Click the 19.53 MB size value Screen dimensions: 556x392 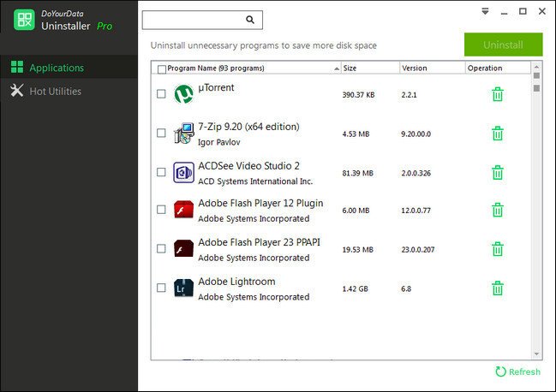(x=357, y=250)
